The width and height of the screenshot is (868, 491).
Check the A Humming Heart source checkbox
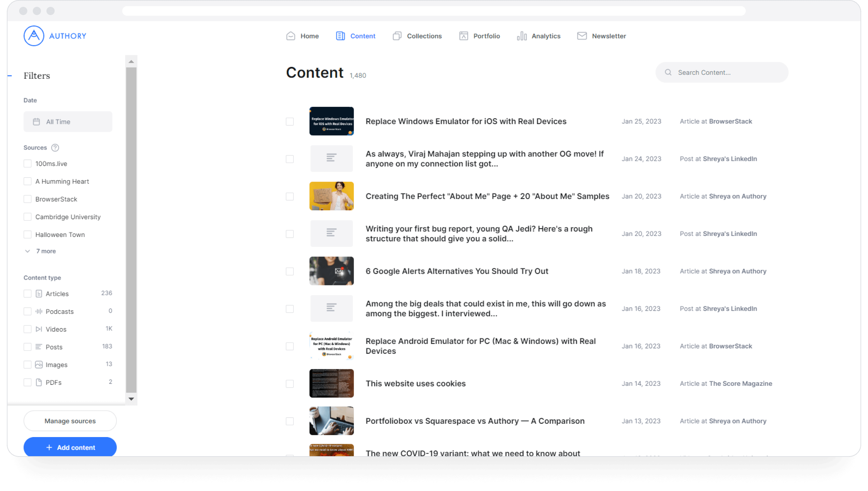pos(27,181)
